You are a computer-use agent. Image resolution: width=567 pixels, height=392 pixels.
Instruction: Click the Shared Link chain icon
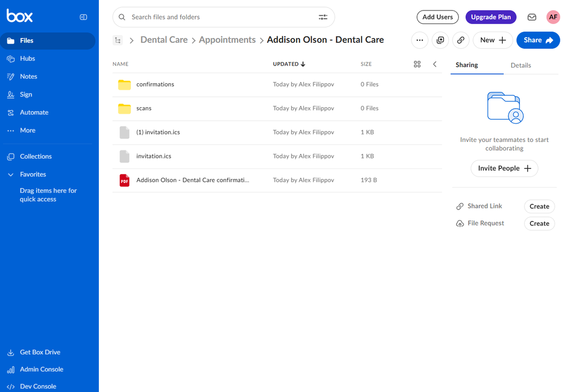tap(460, 207)
